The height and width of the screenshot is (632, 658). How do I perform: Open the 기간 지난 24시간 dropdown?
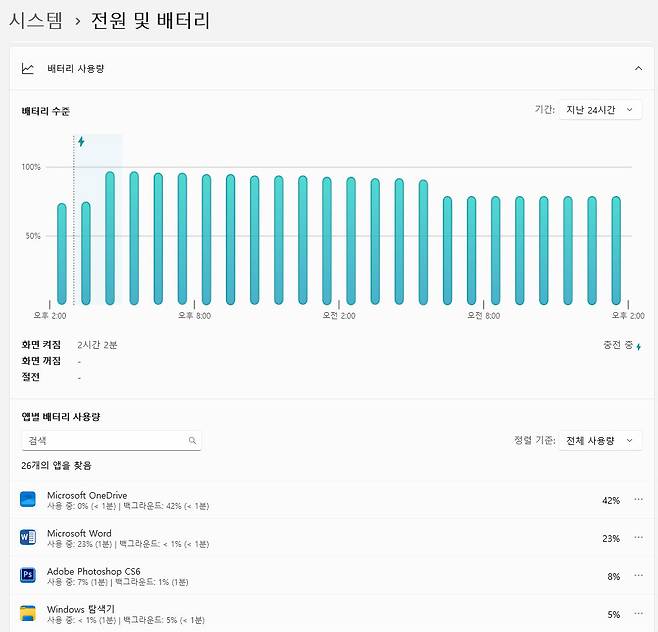point(600,110)
